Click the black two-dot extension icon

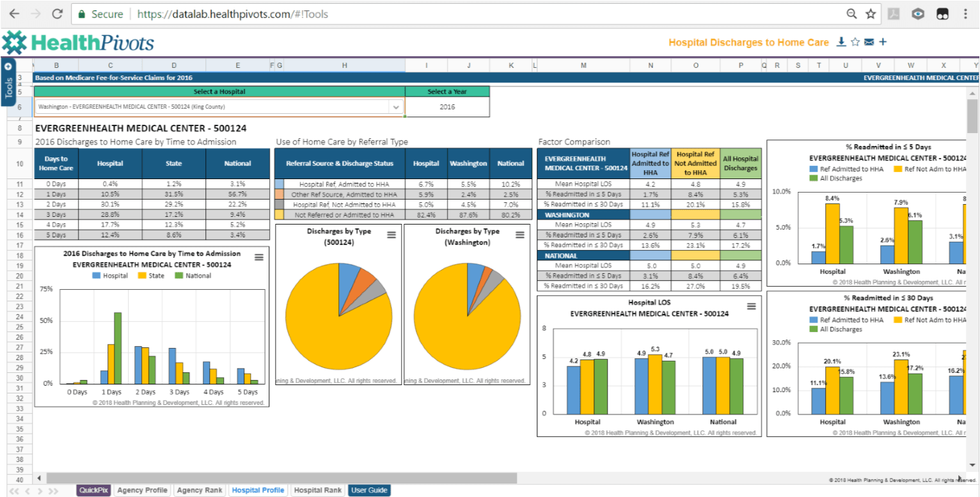click(942, 13)
